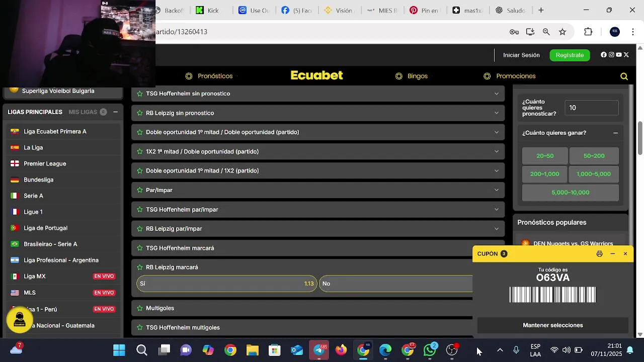Star the 1X2 1ª mitad / Doble oportunidad market
644x362 pixels.
[140, 151]
